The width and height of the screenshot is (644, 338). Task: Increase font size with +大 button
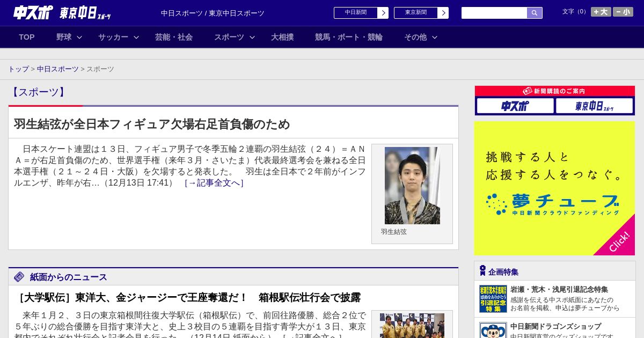click(601, 12)
